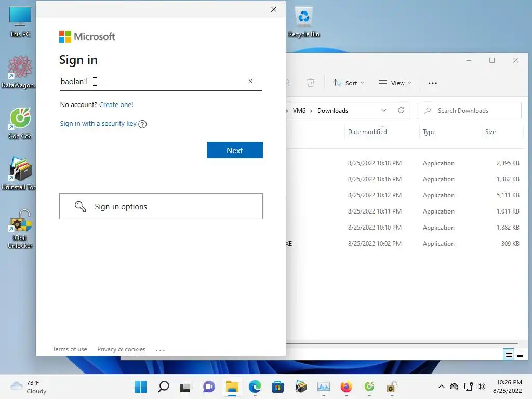Switch to details view in File Explorer
532x399 pixels.
pyautogui.click(x=509, y=354)
